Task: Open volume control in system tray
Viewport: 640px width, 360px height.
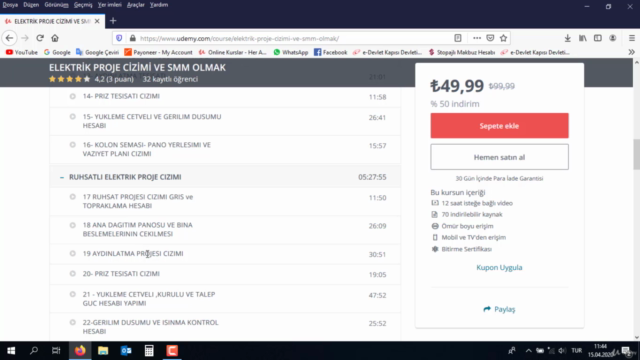Action: [562, 351]
